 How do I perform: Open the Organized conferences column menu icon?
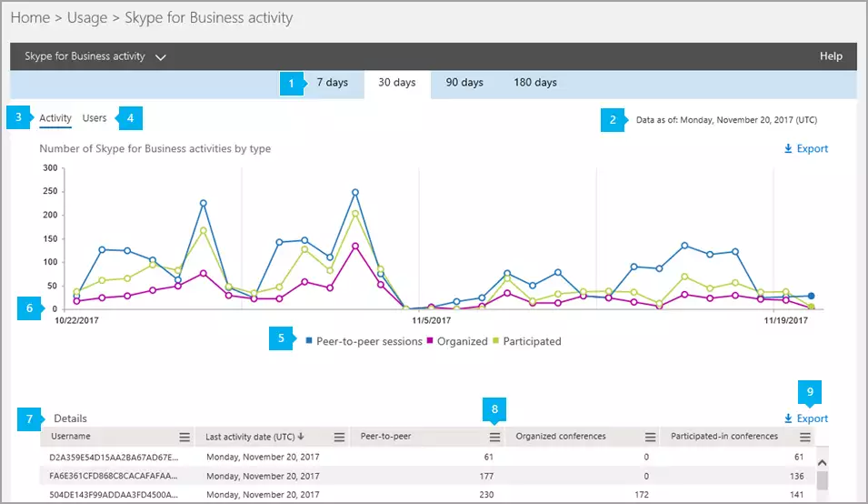coord(650,437)
